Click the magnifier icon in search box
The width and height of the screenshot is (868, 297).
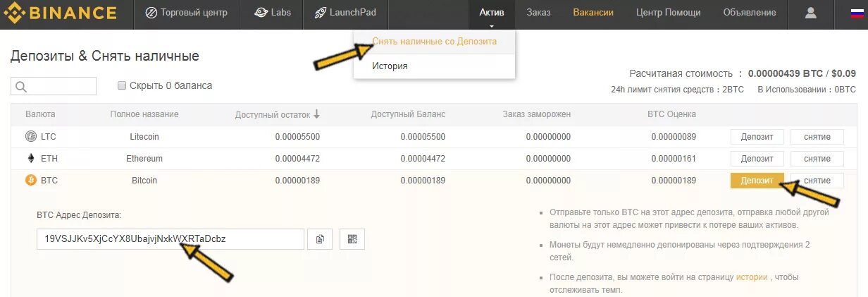(20, 87)
